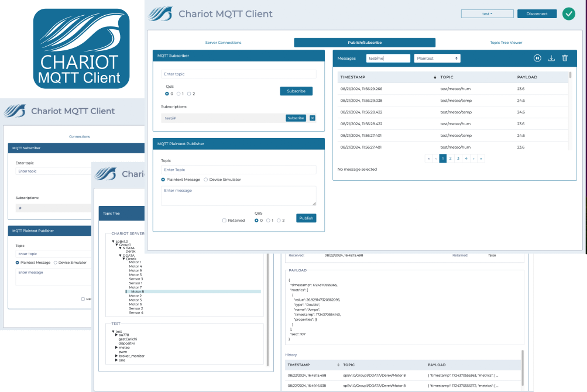Click the Disconnect button
This screenshot has height=392, width=587.
537,14
